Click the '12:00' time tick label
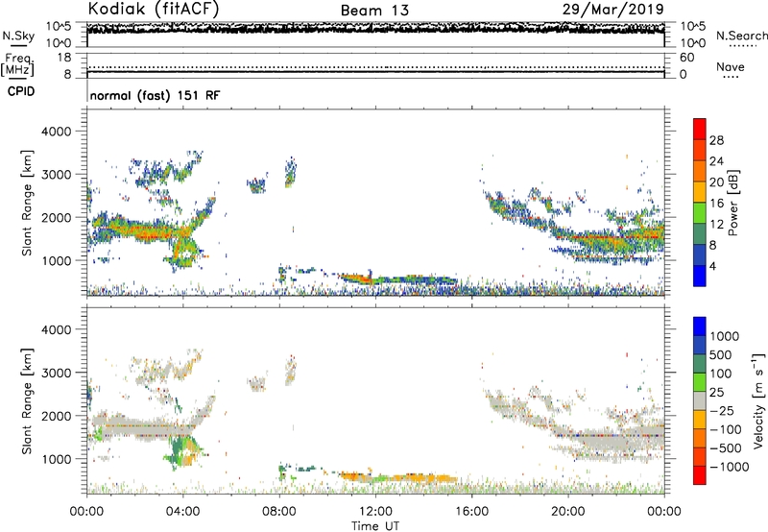Image resolution: width=768 pixels, height=532 pixels. (375, 512)
